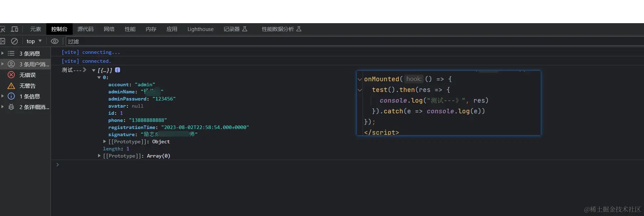Click the adminName property line

136,92
